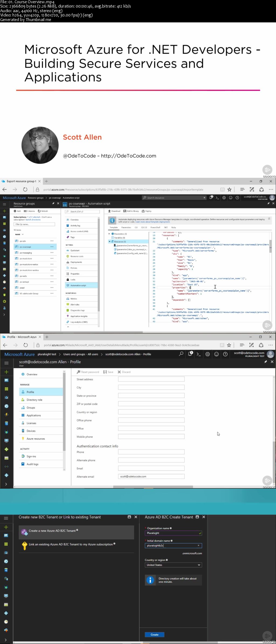This screenshot has height=644, width=276.
Task: Pin the Profile blade with pin icon
Action: coord(265,362)
